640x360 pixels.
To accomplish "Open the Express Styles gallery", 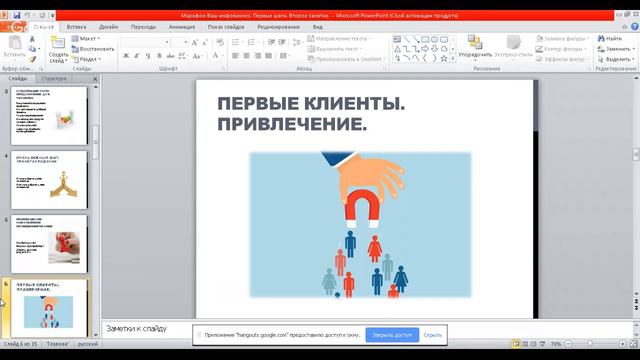I will 513,47.
